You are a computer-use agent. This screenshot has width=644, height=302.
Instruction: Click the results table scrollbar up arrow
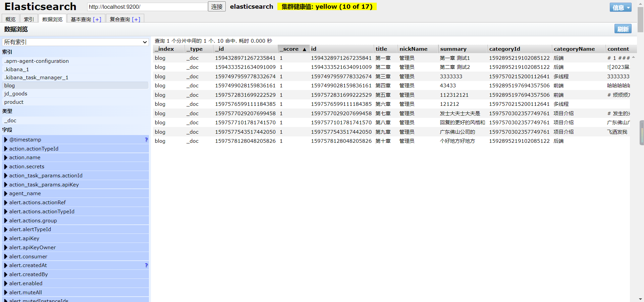(633, 57)
